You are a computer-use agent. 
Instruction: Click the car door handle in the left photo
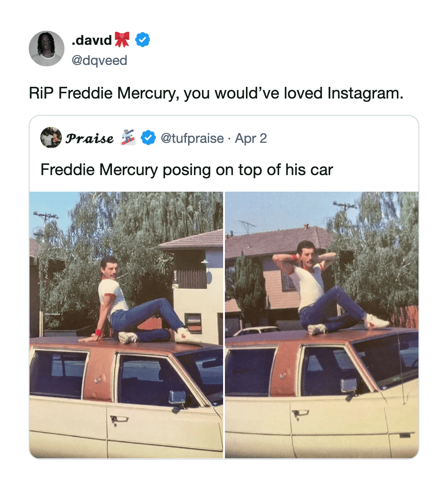pyautogui.click(x=119, y=420)
